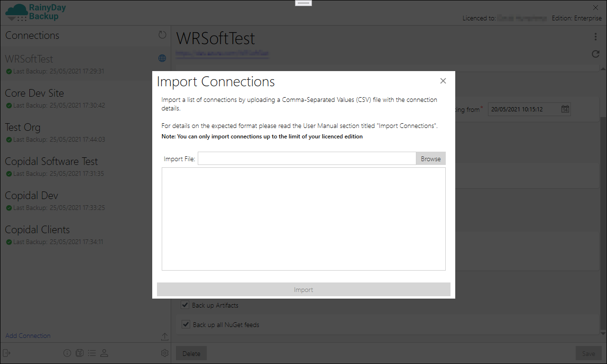The width and height of the screenshot is (607, 364).
Task: Open the calendar date picker icon
Action: 565,109
